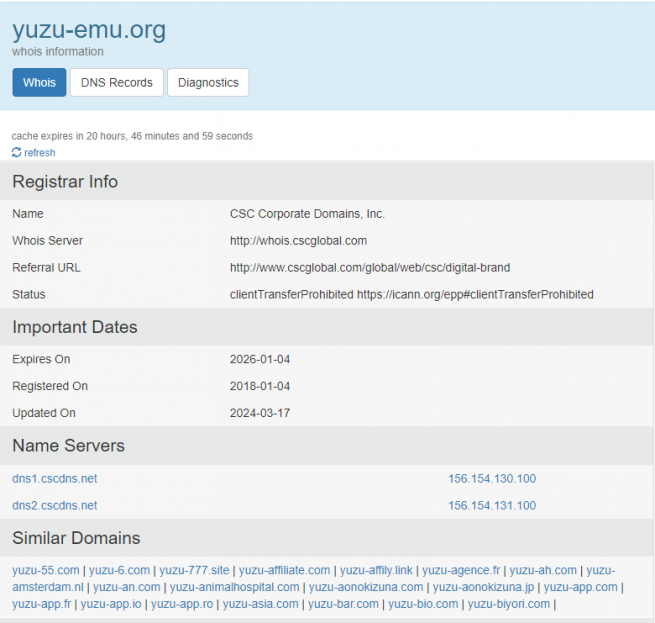This screenshot has width=655, height=623.
Task: Open similar domain yuzu-asia.com
Action: (260, 604)
